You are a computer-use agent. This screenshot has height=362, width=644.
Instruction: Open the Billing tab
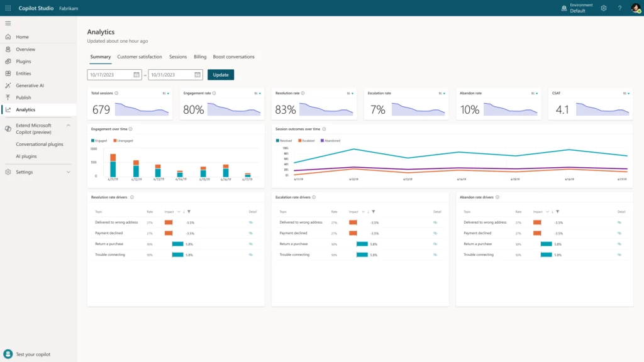(200, 57)
